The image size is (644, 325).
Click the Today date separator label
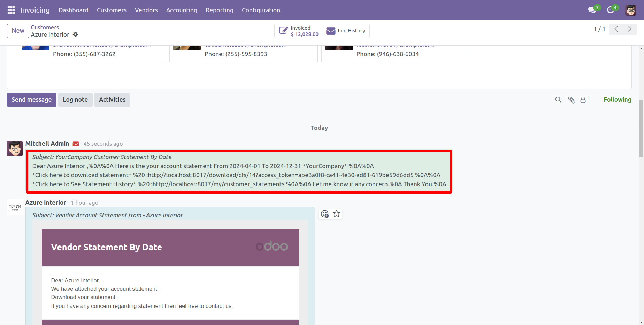pos(319,128)
